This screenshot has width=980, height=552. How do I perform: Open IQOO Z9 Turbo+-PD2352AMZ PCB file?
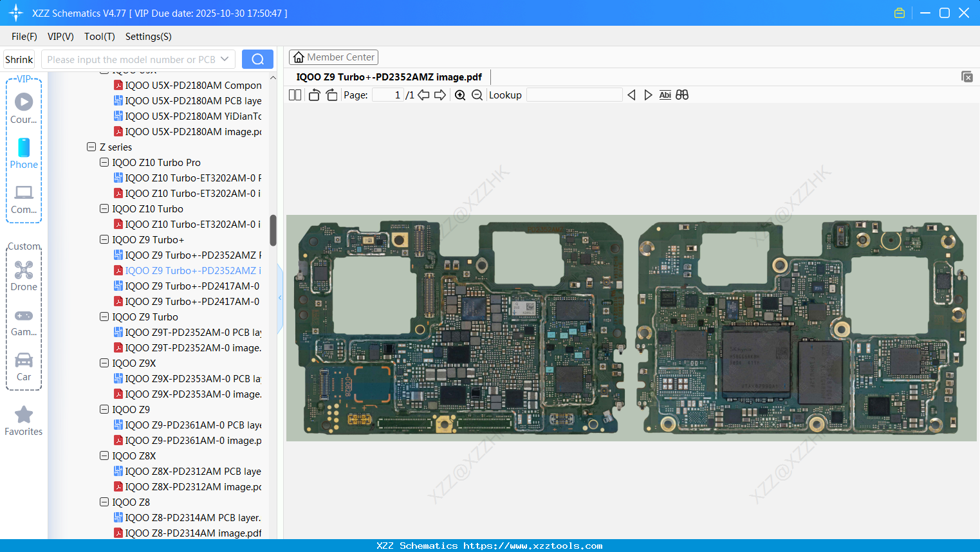coord(188,255)
